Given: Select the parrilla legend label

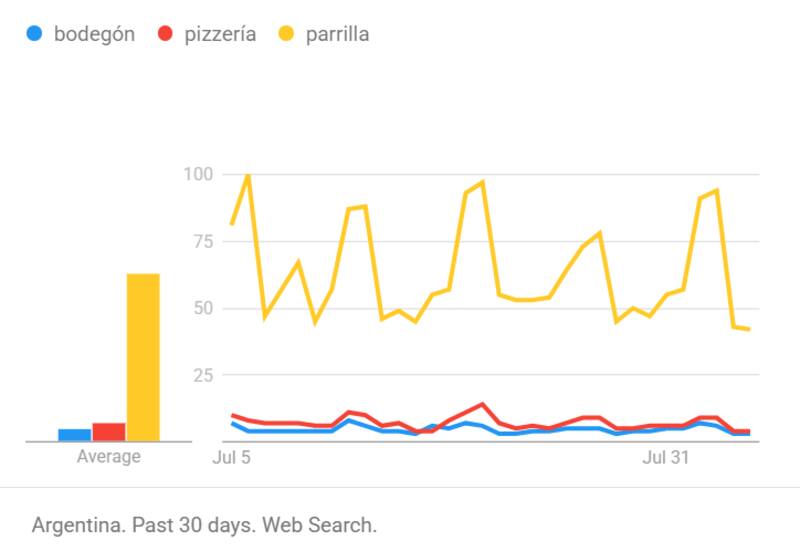Looking at the screenshot, I should tap(339, 34).
